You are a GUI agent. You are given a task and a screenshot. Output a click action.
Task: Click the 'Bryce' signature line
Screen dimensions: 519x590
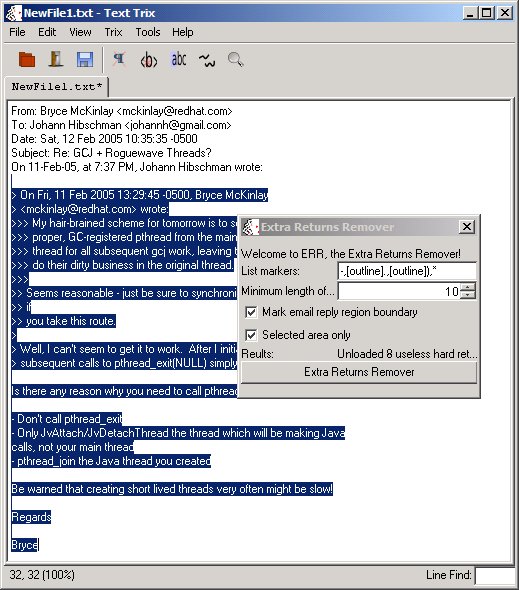24,545
